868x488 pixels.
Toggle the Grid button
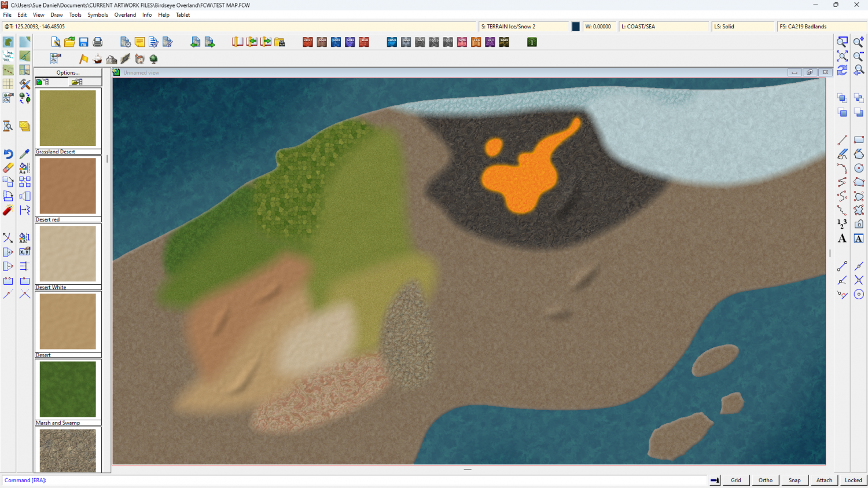point(736,480)
